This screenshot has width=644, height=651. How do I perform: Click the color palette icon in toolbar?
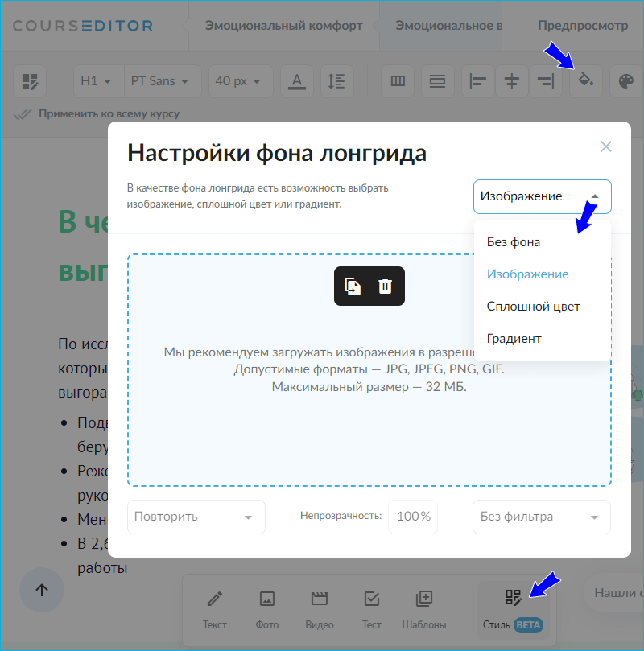pos(626,80)
